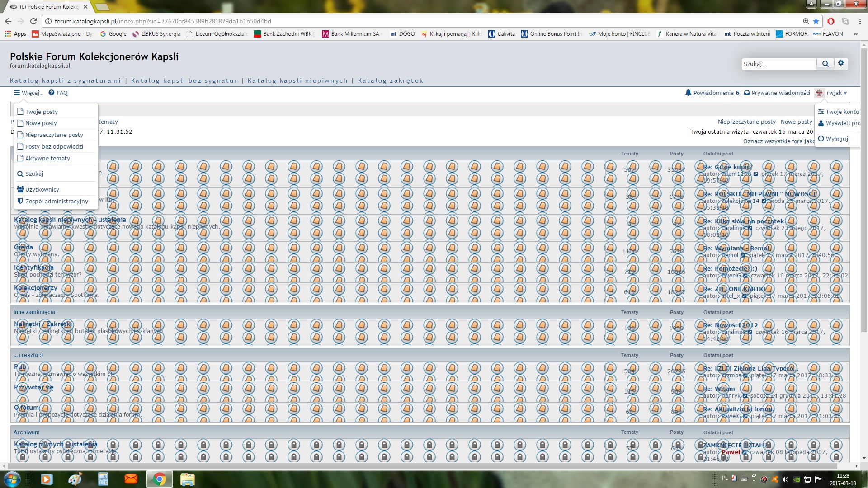Select Wyloguj from user menu
The width and height of the screenshot is (868, 488).
(x=836, y=139)
